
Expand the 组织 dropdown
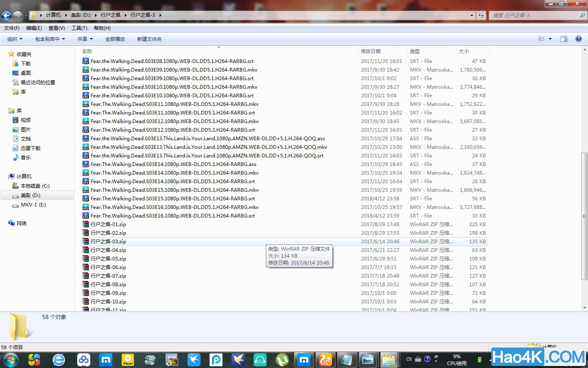(15, 39)
